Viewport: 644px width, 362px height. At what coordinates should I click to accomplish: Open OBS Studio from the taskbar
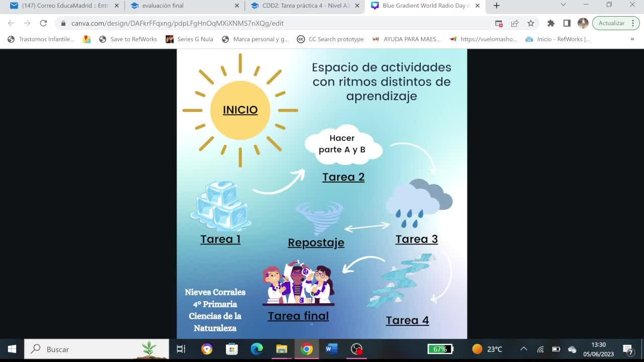356,349
